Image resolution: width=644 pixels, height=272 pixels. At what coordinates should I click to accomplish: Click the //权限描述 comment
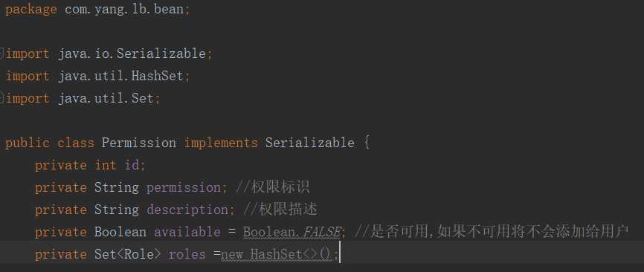[280, 210]
